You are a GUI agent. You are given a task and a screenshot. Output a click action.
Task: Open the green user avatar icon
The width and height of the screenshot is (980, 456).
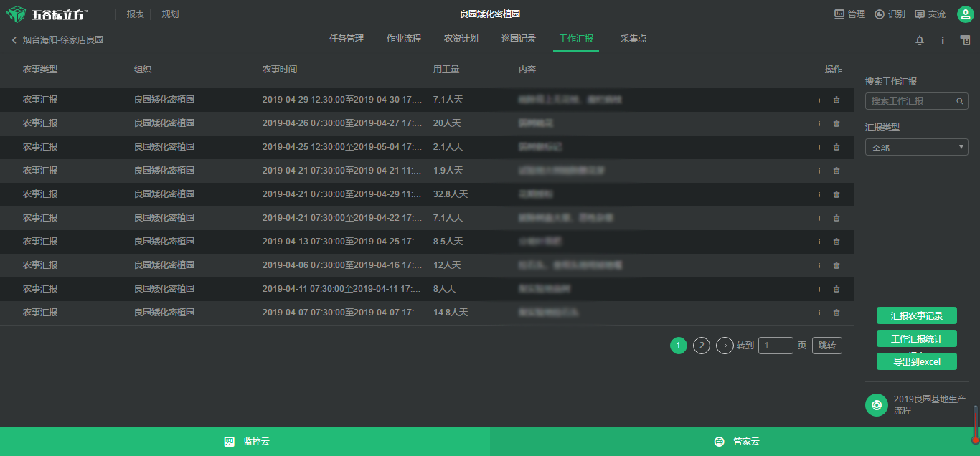point(965,14)
